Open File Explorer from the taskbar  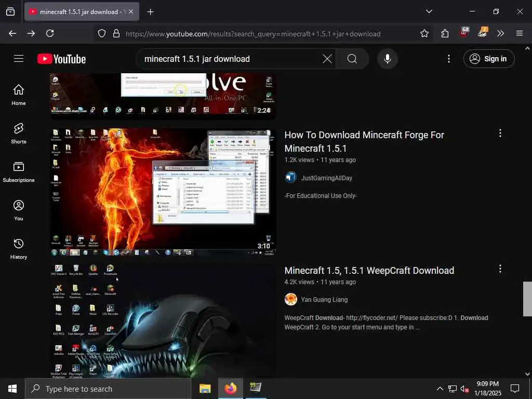pos(205,389)
